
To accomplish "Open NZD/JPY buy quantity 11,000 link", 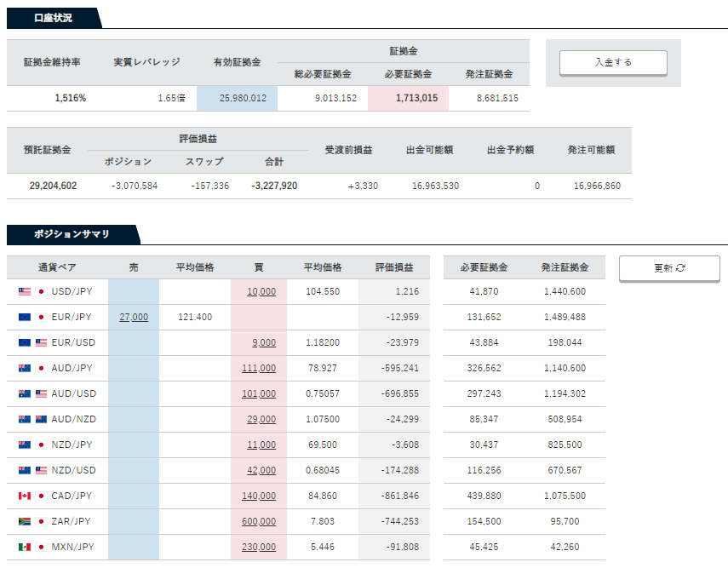I will coord(261,445).
